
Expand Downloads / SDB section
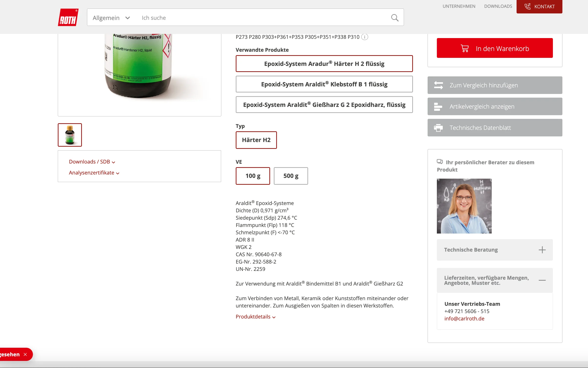pos(92,162)
